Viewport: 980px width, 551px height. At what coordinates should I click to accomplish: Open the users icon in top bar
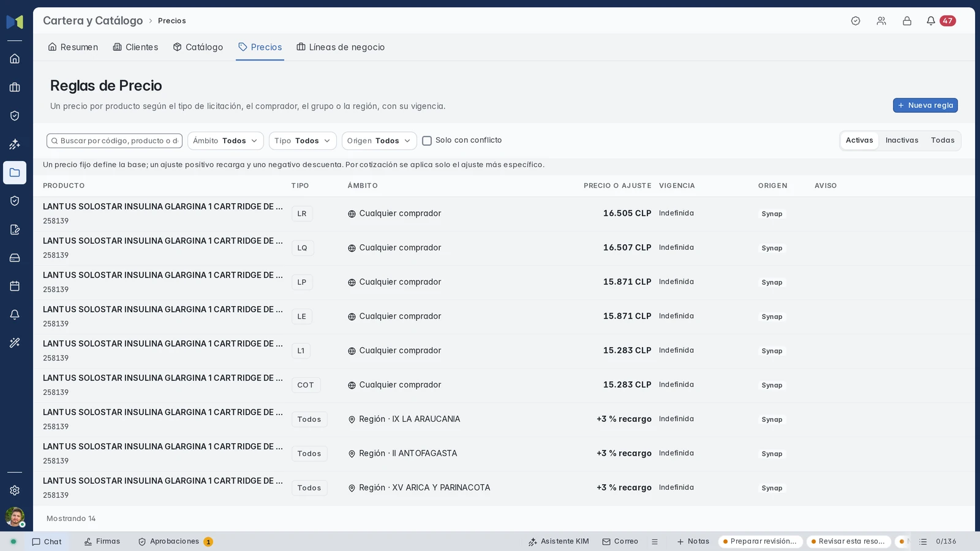(881, 21)
